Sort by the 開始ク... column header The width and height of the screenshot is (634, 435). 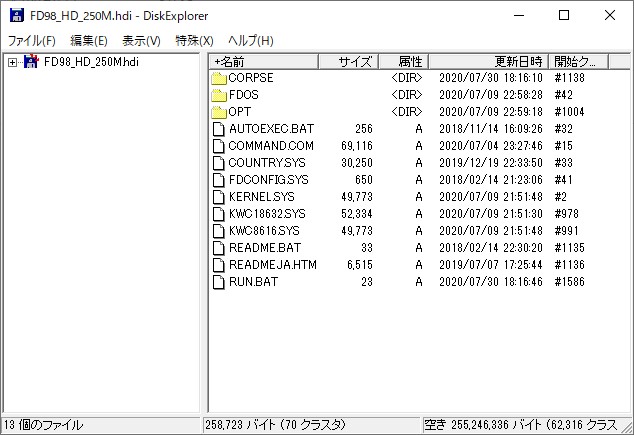click(x=579, y=62)
